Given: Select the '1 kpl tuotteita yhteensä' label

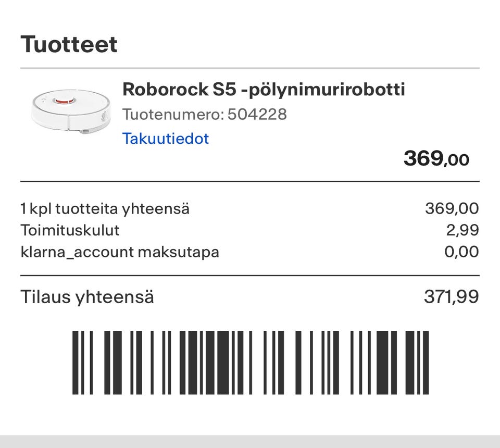Looking at the screenshot, I should tap(105, 209).
